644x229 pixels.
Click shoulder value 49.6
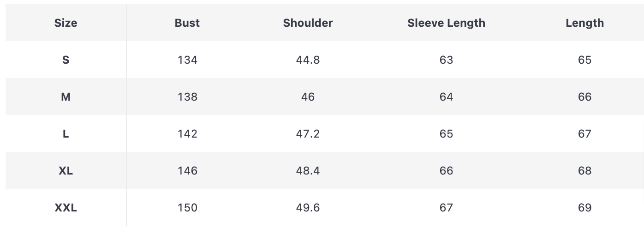point(308,208)
